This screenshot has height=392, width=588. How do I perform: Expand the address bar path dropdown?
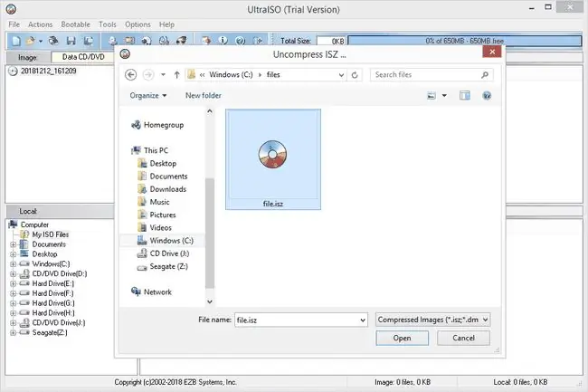coord(341,75)
